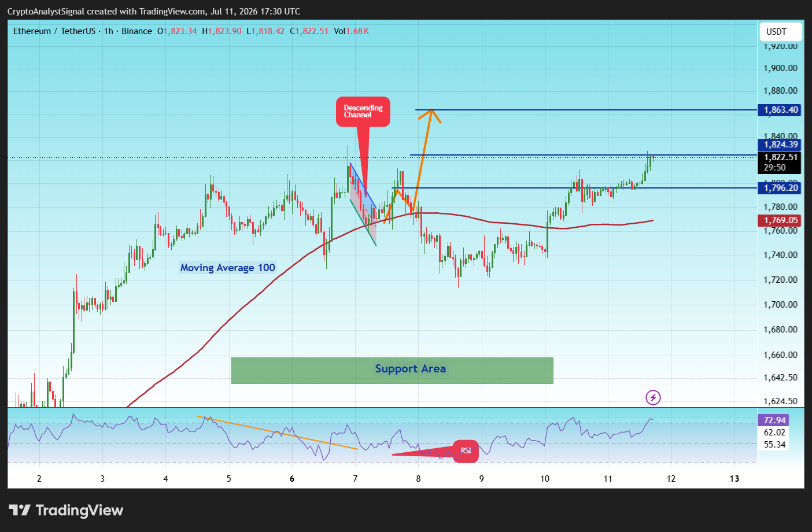
Task: Click day 12 on the time axis
Action: coord(671,478)
